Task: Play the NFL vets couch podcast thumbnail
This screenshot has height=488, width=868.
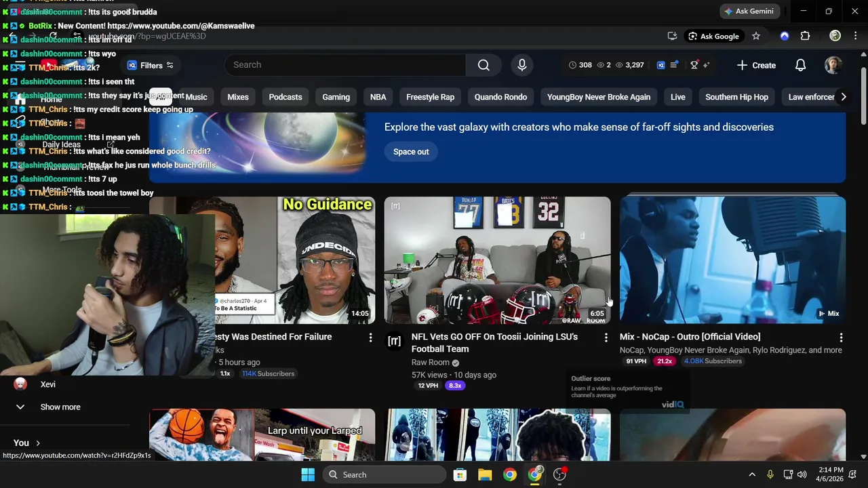Action: [x=497, y=260]
